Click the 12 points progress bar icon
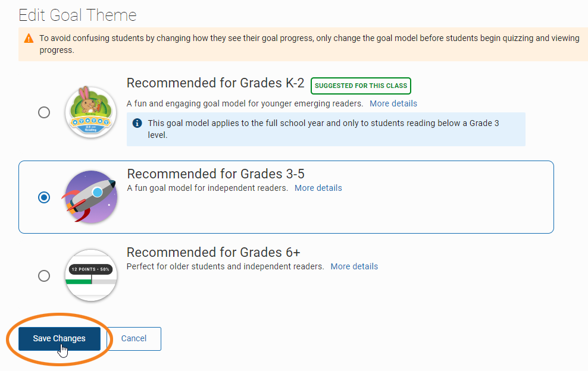Image resolution: width=588 pixels, height=371 pixels. [91, 275]
